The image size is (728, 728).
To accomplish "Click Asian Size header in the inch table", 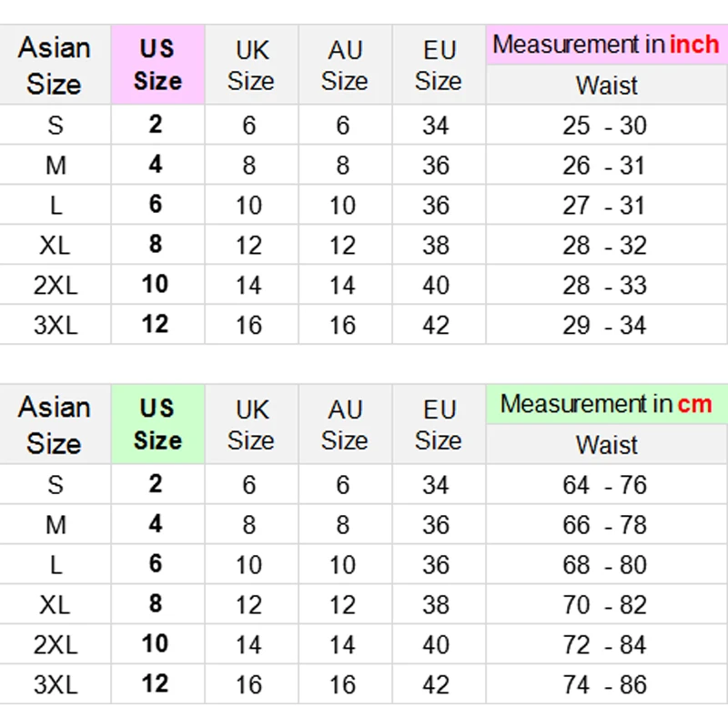I will pos(55,65).
